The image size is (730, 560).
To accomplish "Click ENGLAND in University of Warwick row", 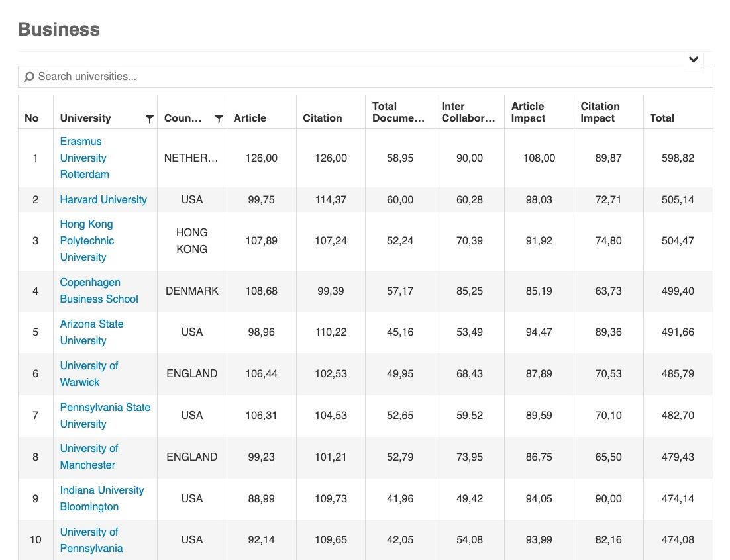I will point(192,373).
